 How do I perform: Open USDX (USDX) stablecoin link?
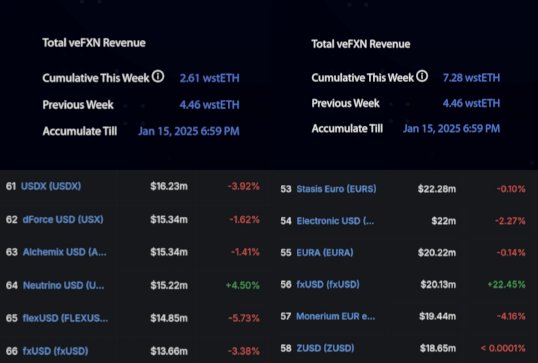[x=51, y=186]
